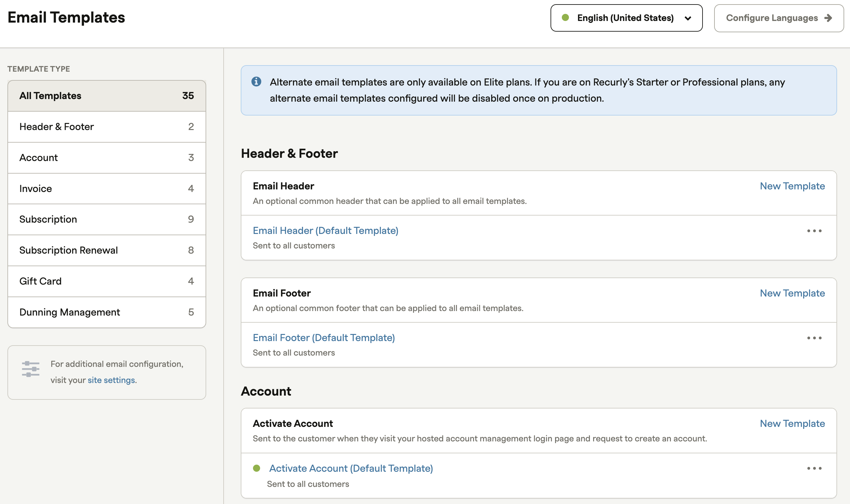Open Activate Account template options menu
The image size is (850, 504).
(x=814, y=468)
